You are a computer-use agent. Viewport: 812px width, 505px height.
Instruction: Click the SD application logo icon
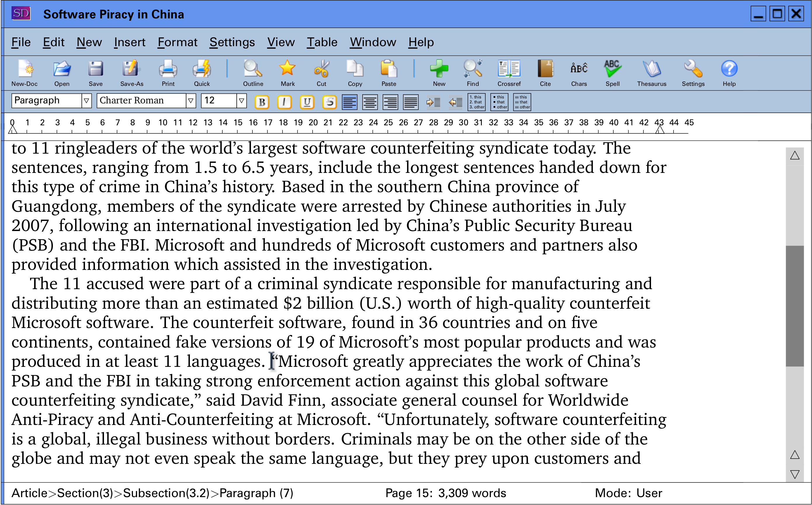(x=21, y=13)
